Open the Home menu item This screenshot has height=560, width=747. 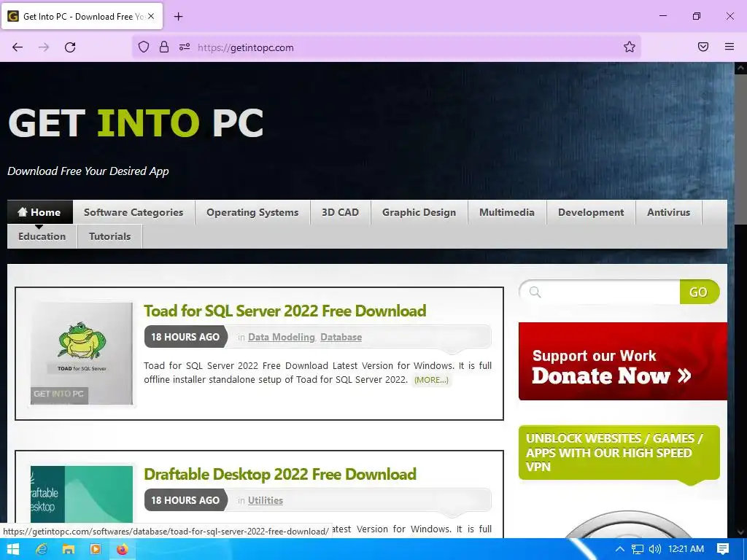pos(40,212)
